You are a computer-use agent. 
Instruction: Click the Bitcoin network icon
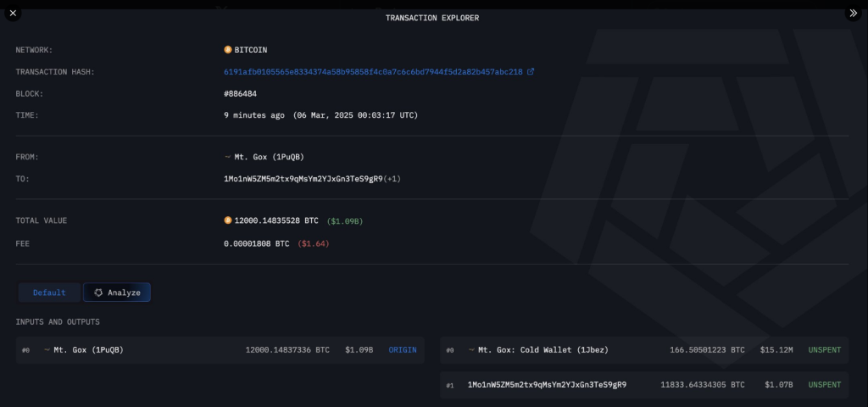click(228, 50)
